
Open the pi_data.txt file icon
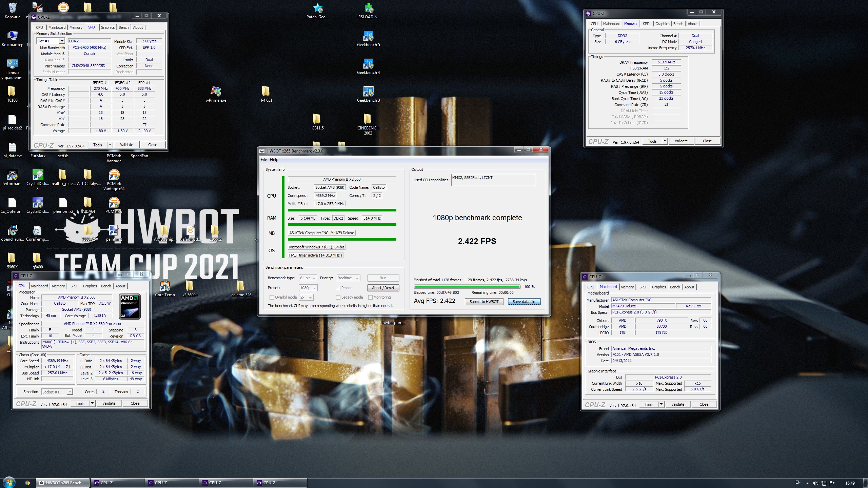[x=12, y=150]
